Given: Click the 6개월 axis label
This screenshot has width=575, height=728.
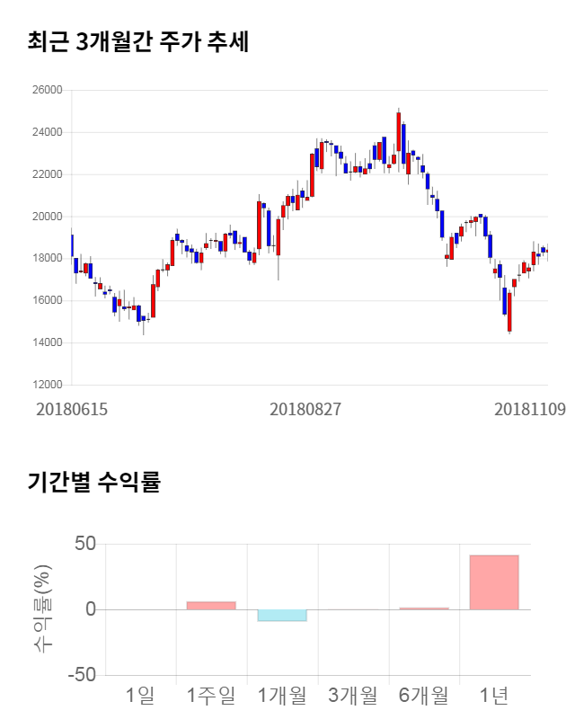Looking at the screenshot, I should [x=424, y=695].
